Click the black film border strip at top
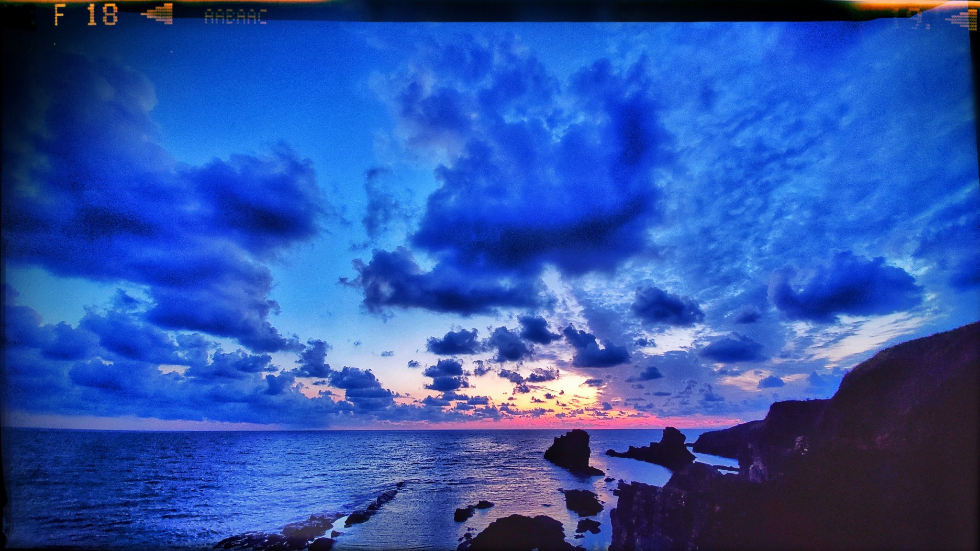Viewport: 980px width, 551px height. pos(526,11)
